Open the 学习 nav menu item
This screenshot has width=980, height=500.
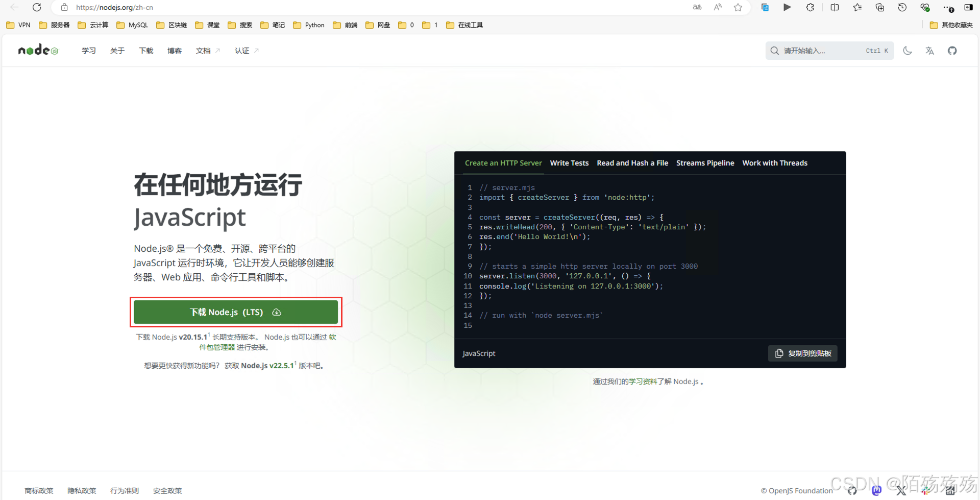(x=89, y=51)
